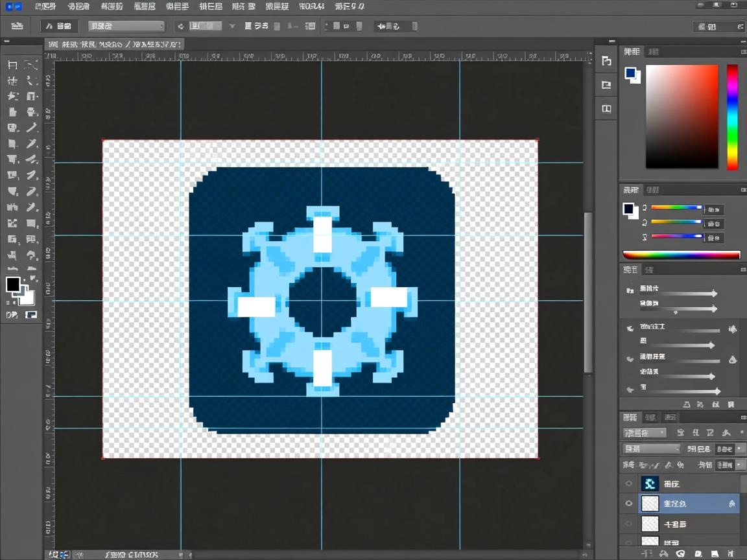Select the Rectangular Marquee tool in the toolbox
747x560 pixels.
click(12, 65)
